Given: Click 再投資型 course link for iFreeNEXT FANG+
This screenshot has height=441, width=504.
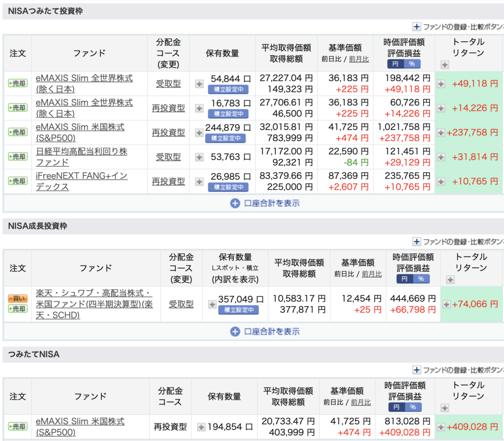Looking at the screenshot, I should 168,181.
